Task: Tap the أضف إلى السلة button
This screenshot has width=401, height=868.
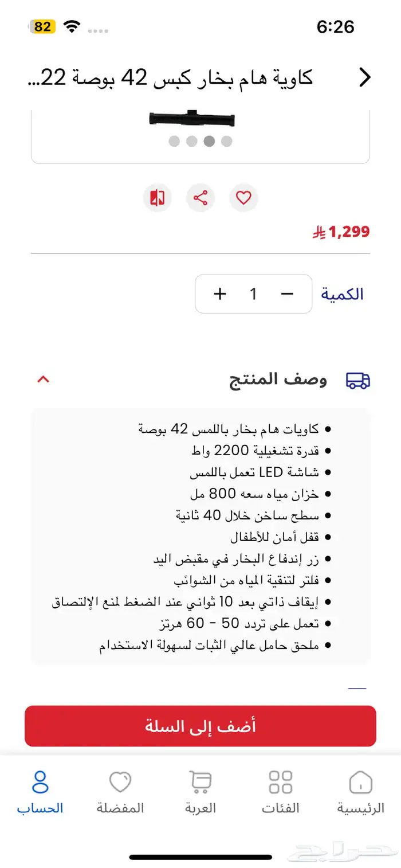Action: point(200,726)
